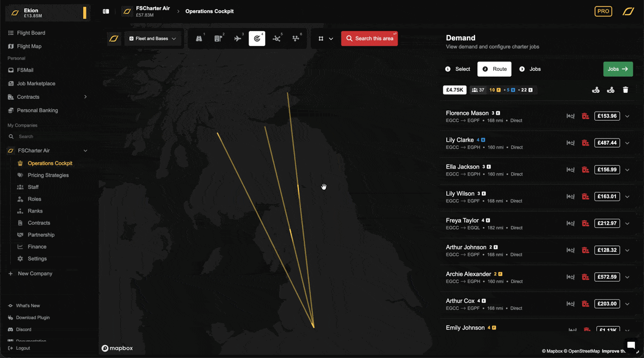This screenshot has width=644, height=358.
Task: Click the sidebar Search field
Action: pos(48,136)
